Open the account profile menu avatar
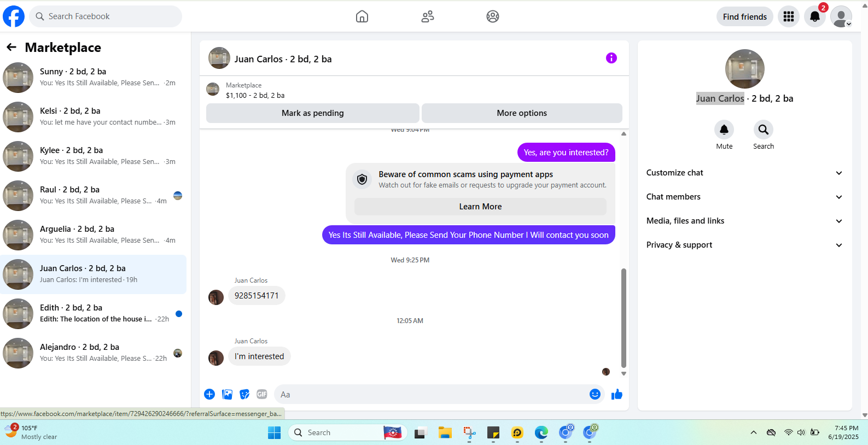 tap(841, 16)
